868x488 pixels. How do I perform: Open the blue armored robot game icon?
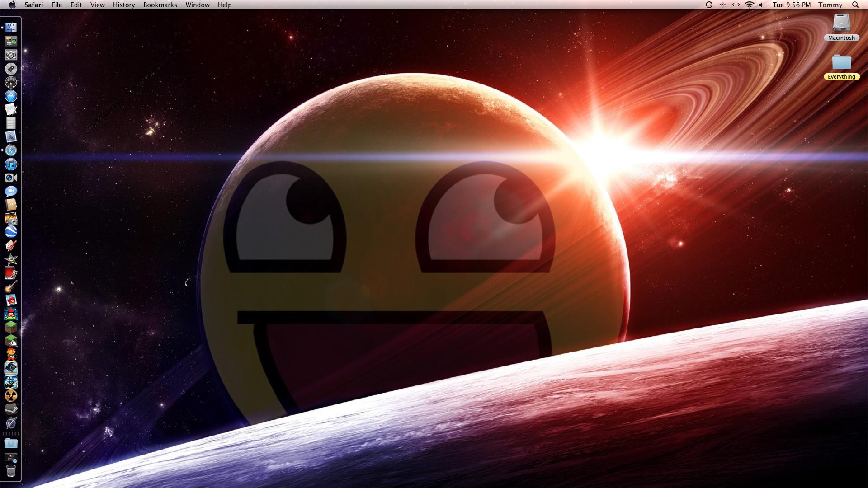(x=11, y=382)
